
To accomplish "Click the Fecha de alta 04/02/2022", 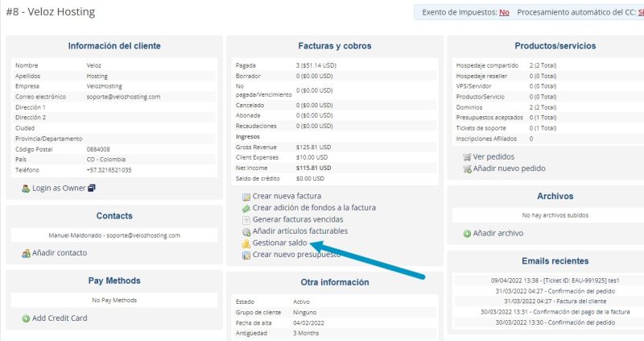I will pyautogui.click(x=308, y=323).
